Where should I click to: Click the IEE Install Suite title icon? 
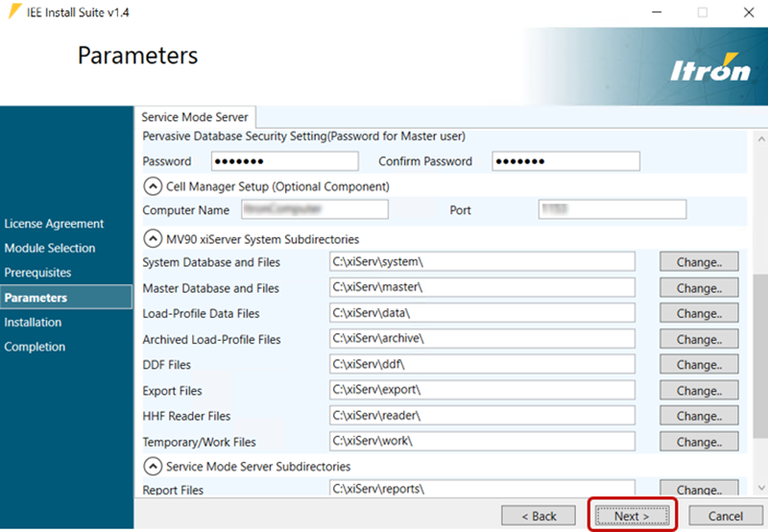[14, 12]
